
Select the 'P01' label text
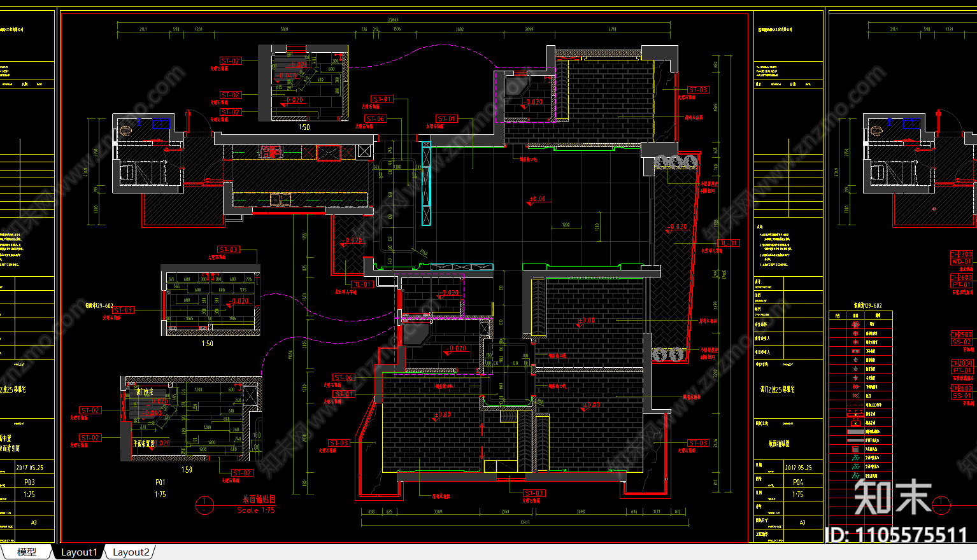(x=160, y=482)
